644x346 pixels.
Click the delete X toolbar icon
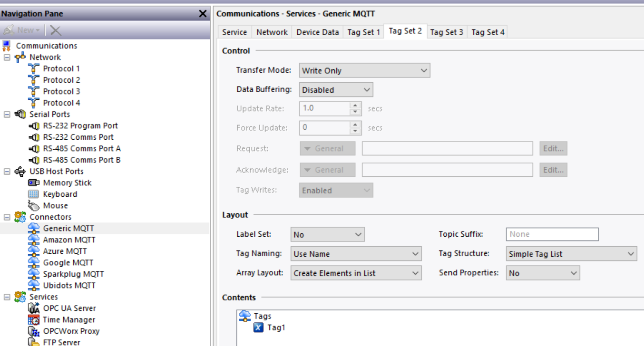tap(56, 30)
